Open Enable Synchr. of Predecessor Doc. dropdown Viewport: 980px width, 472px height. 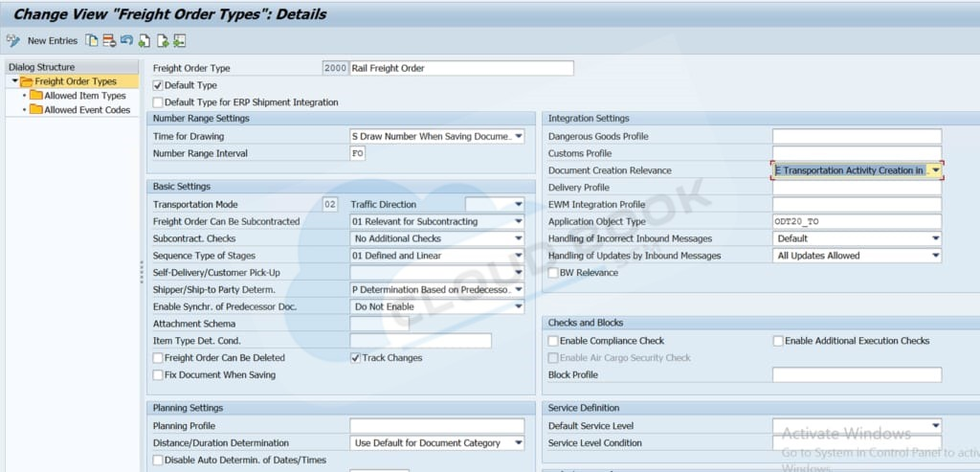tap(519, 306)
